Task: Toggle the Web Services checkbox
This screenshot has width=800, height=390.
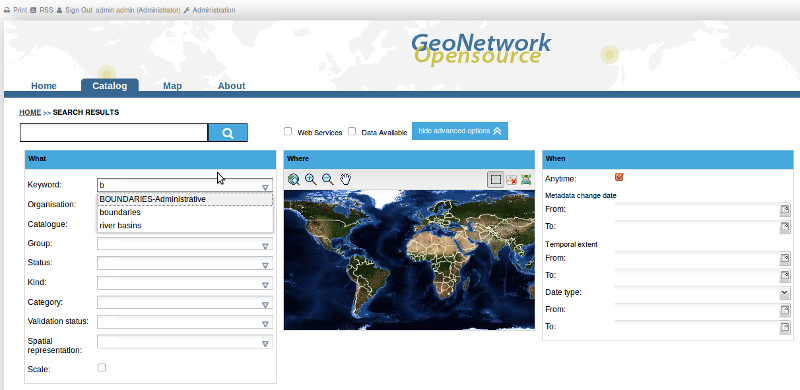Action: (288, 131)
